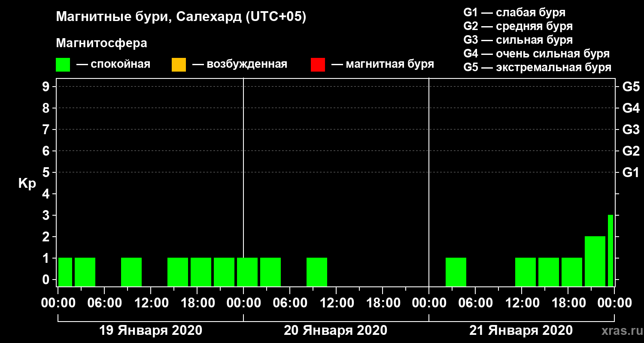This screenshot has height=343, width=644.
Task: Select 'G2 — средняя буря' legend line
Action: 518,26
